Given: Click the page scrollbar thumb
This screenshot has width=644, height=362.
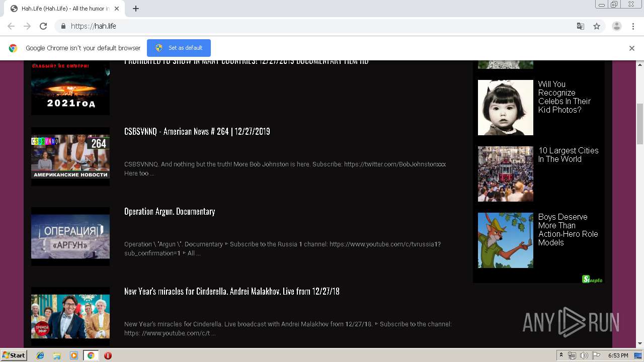Looking at the screenshot, I should (639, 123).
